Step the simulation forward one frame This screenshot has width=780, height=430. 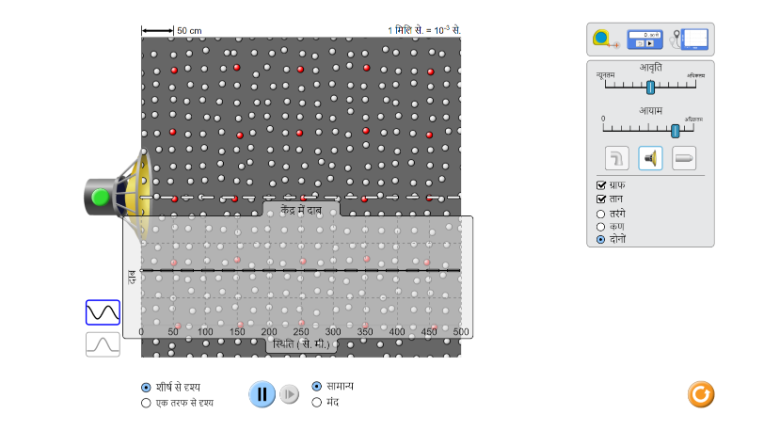[x=289, y=394]
